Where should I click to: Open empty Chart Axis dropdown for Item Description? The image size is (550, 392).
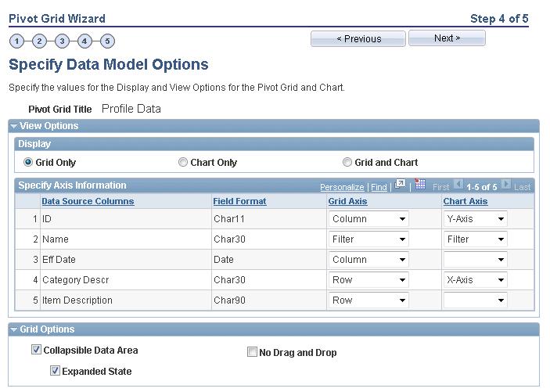click(x=476, y=300)
